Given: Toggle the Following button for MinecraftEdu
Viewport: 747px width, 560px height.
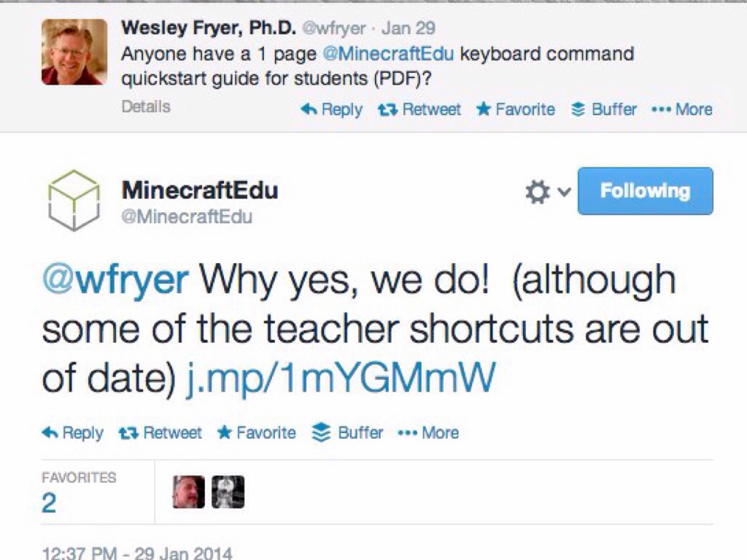Looking at the screenshot, I should (x=645, y=191).
